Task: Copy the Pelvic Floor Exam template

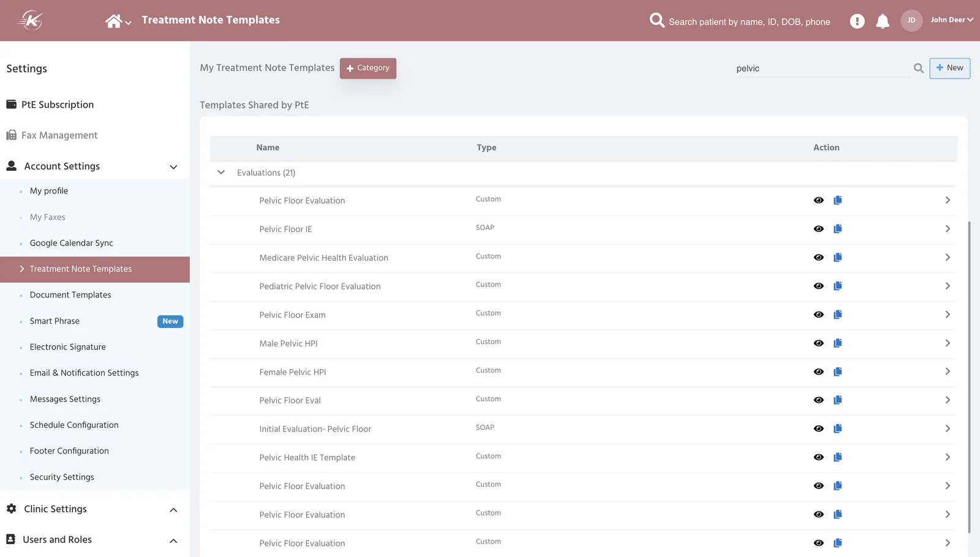Action: (838, 315)
